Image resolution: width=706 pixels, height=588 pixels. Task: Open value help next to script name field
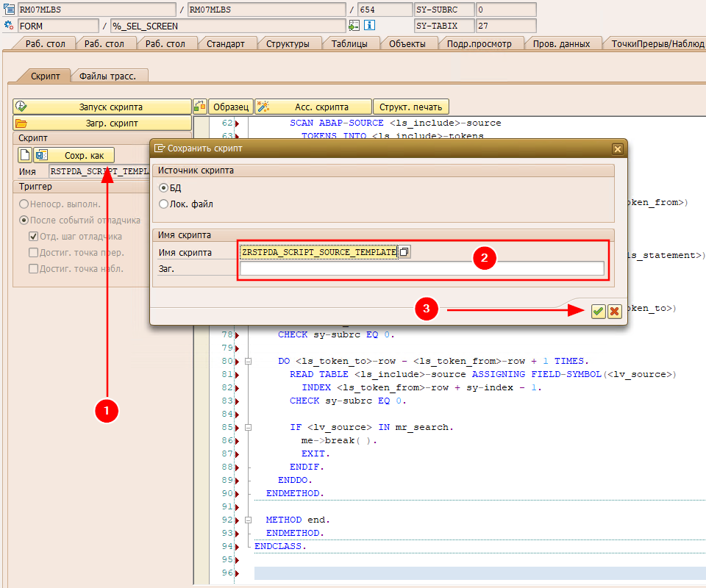[404, 252]
